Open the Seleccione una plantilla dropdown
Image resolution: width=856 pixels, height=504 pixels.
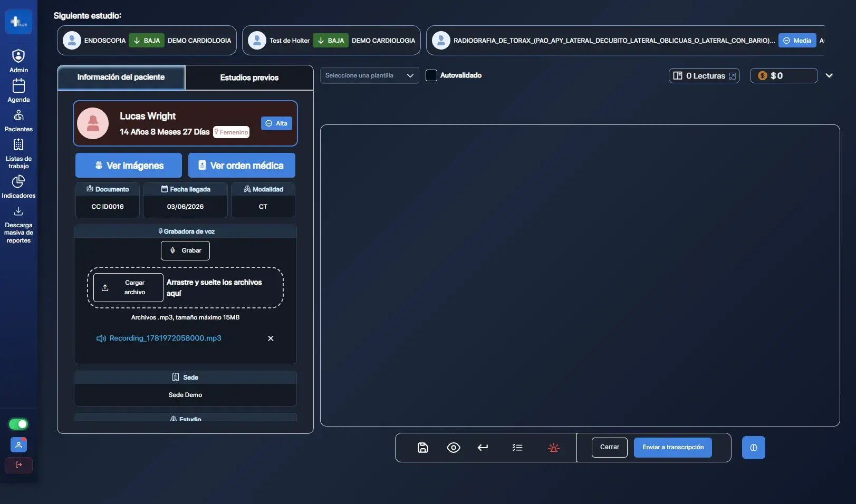[x=369, y=75]
